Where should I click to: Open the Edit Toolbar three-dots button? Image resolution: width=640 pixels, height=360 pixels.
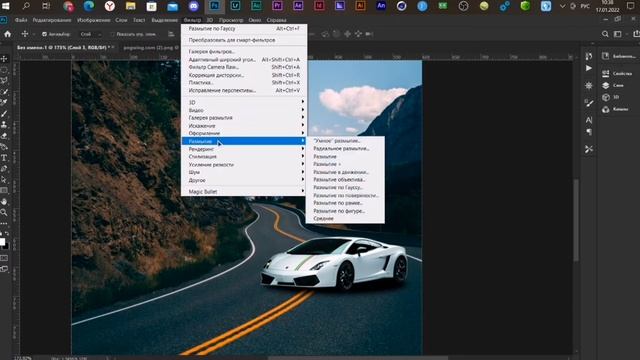4,224
